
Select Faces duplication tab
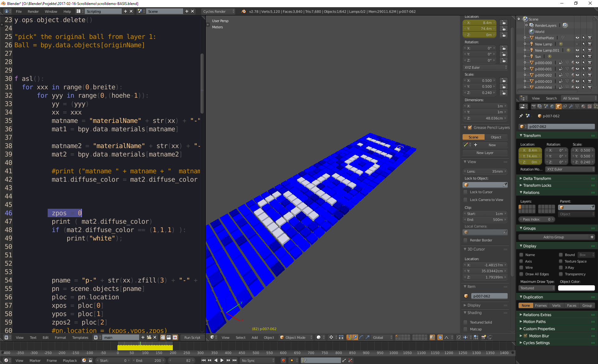(572, 306)
